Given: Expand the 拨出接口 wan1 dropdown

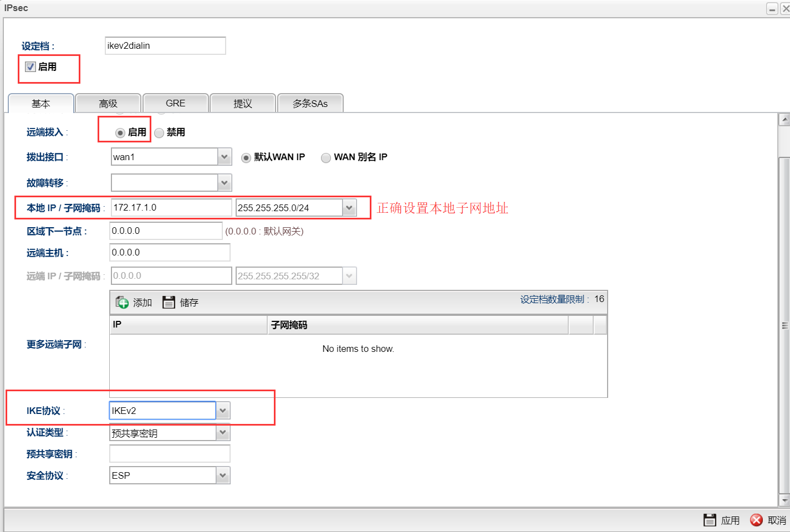Looking at the screenshot, I should tap(225, 157).
